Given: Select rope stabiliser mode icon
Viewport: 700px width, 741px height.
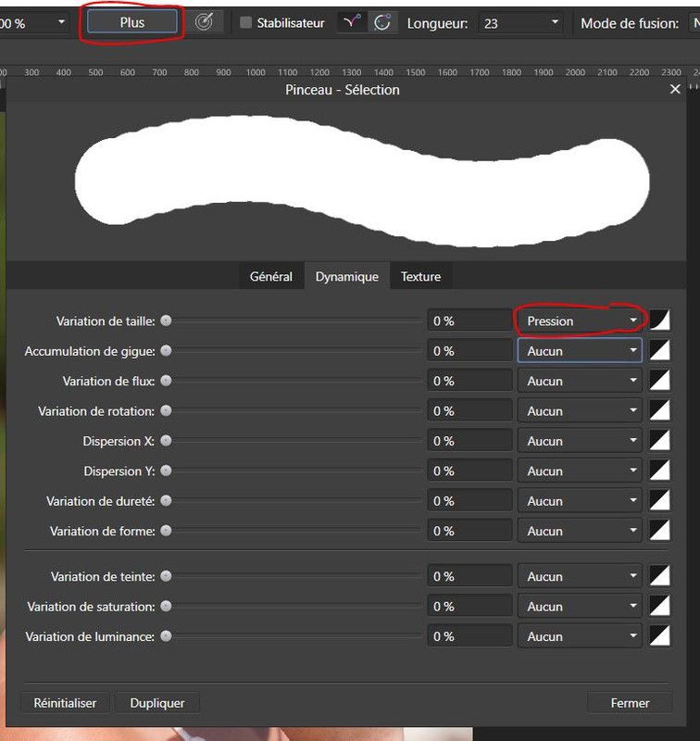Looking at the screenshot, I should [x=352, y=22].
